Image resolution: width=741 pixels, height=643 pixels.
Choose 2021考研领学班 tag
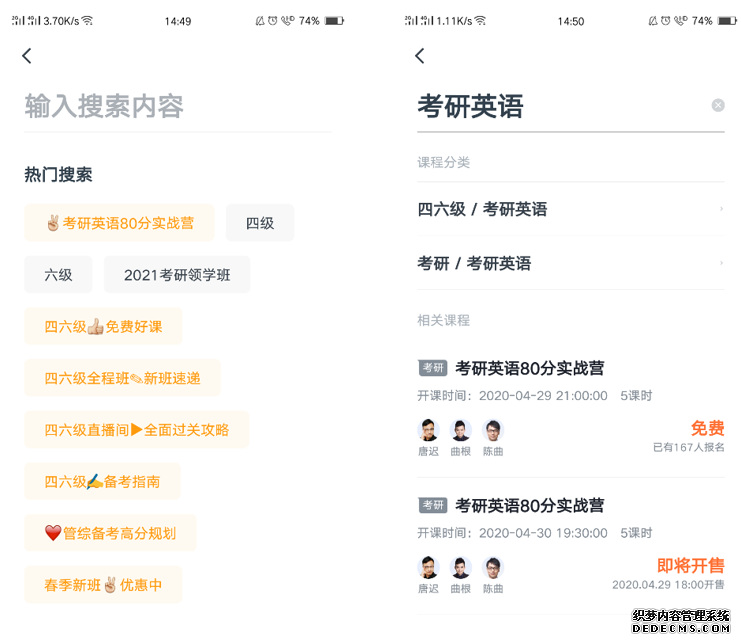coord(177,275)
